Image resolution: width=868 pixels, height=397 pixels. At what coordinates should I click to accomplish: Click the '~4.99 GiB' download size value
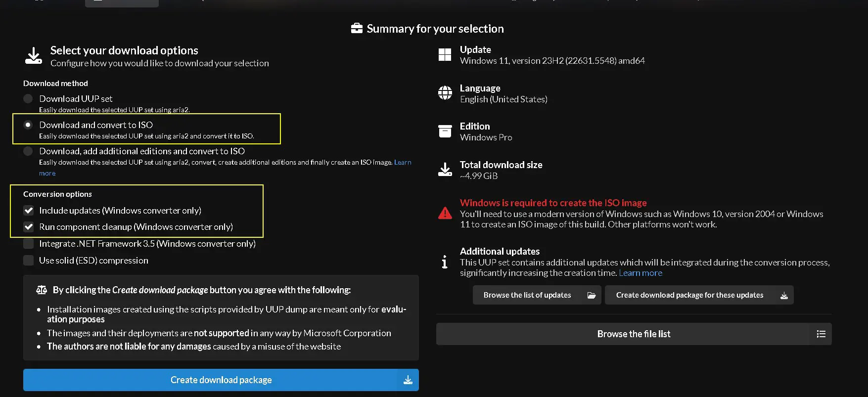(479, 176)
